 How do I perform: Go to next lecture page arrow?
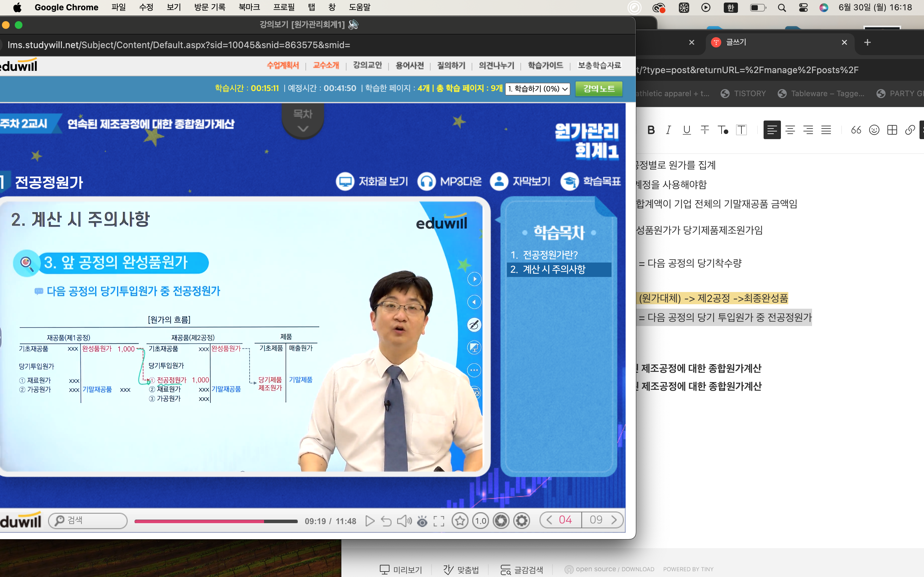pos(614,520)
